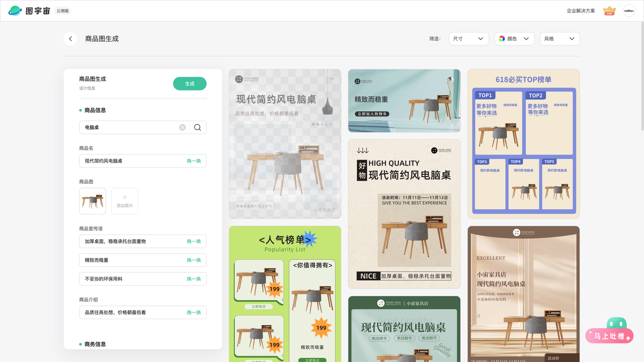
Task: Click the 商品宣传语 label
Action: click(91, 229)
